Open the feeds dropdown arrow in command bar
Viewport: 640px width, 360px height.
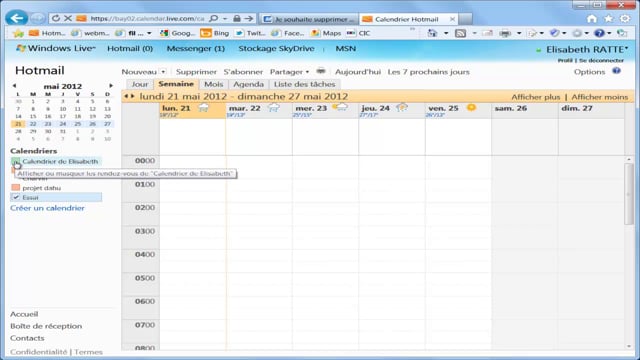point(474,33)
